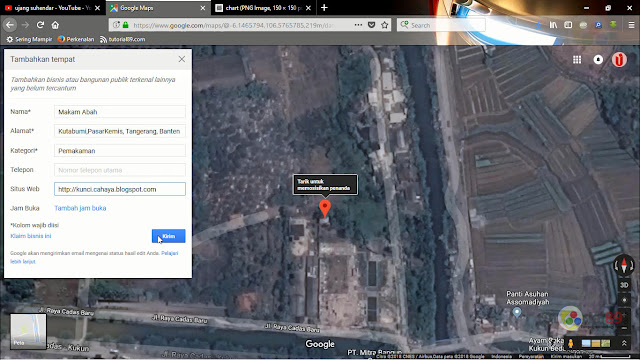The image size is (640, 360).
Task: Click the Persyaratan footer link
Action: (x=531, y=356)
